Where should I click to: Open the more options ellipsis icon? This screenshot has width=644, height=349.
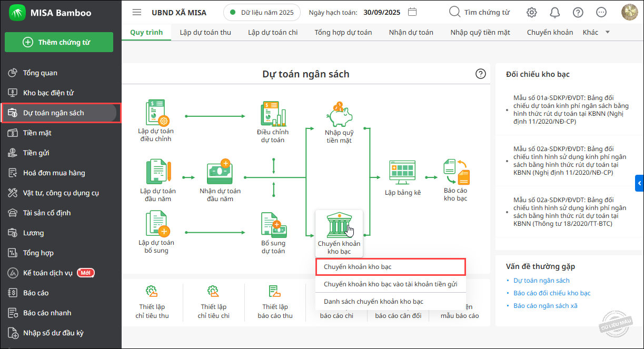point(601,12)
